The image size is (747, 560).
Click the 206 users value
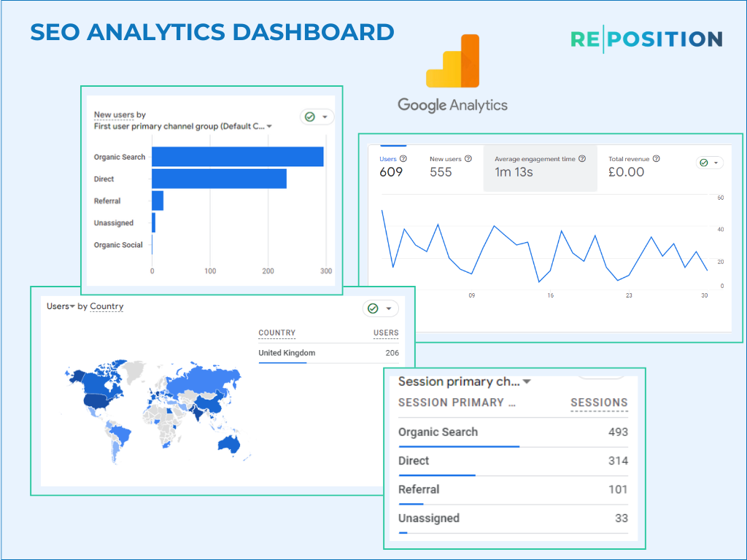coord(392,353)
